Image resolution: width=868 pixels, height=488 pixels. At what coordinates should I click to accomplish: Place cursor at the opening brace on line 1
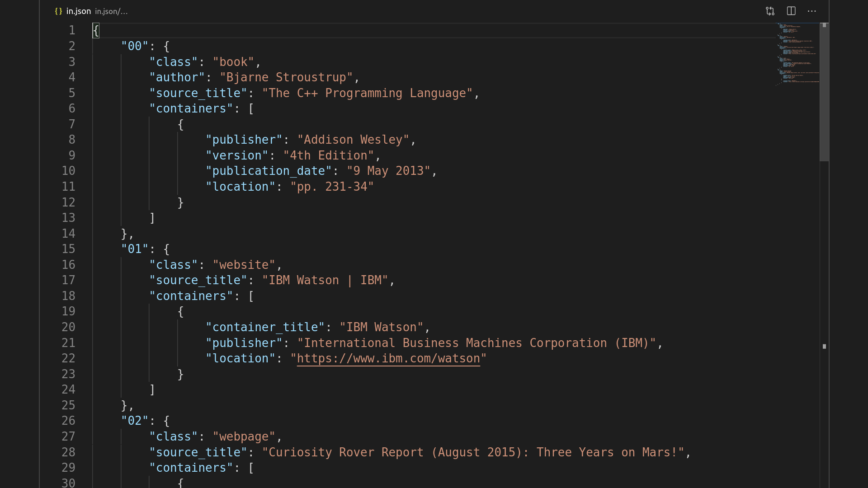click(96, 31)
